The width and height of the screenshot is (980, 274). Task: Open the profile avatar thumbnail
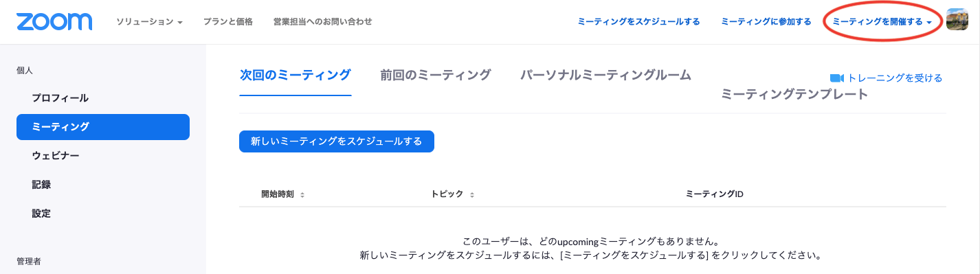tap(957, 20)
